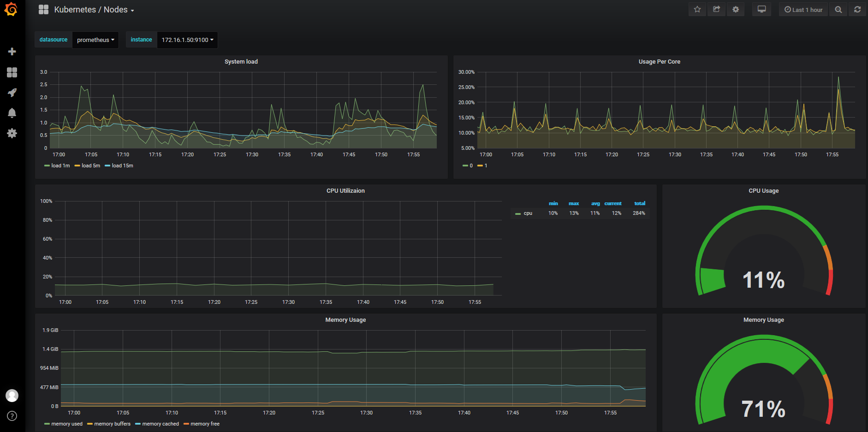Viewport: 868px width, 432px height.
Task: Refresh the dashboard
Action: pos(857,10)
